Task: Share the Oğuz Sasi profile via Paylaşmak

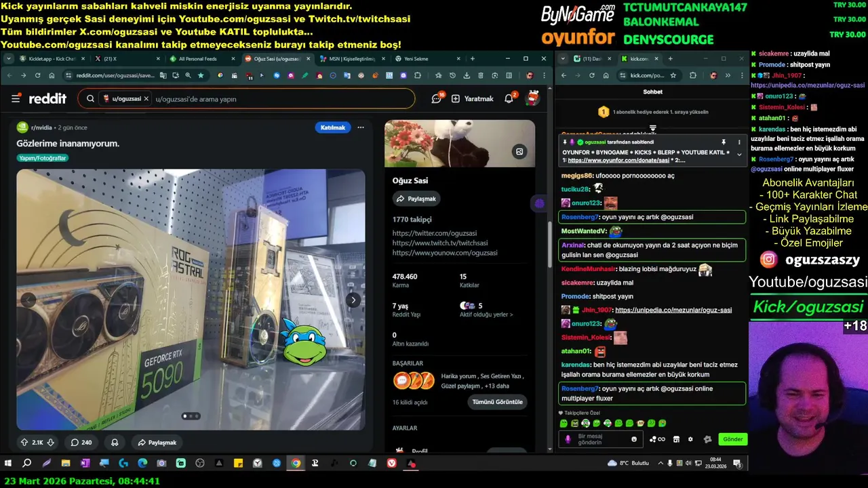Action: pyautogui.click(x=416, y=199)
